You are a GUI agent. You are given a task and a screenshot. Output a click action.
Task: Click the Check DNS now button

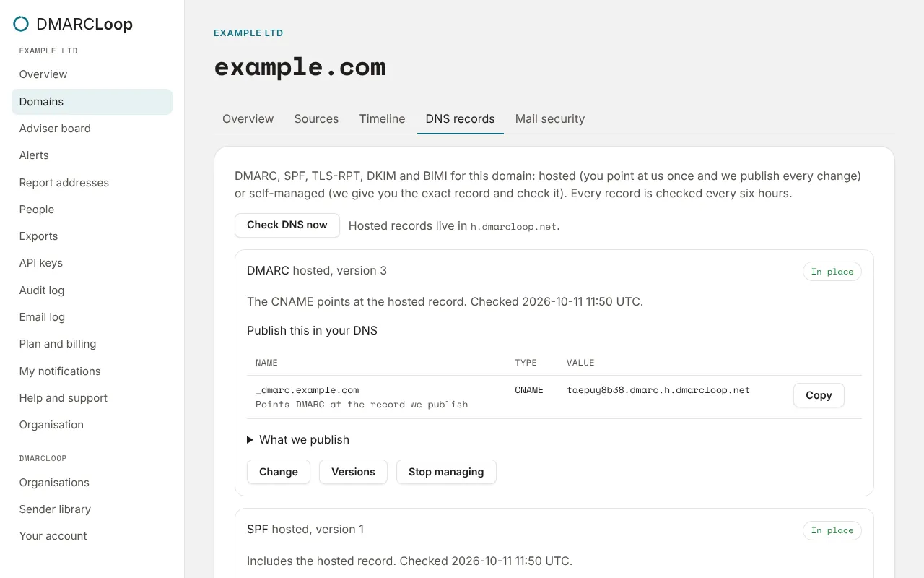click(287, 225)
